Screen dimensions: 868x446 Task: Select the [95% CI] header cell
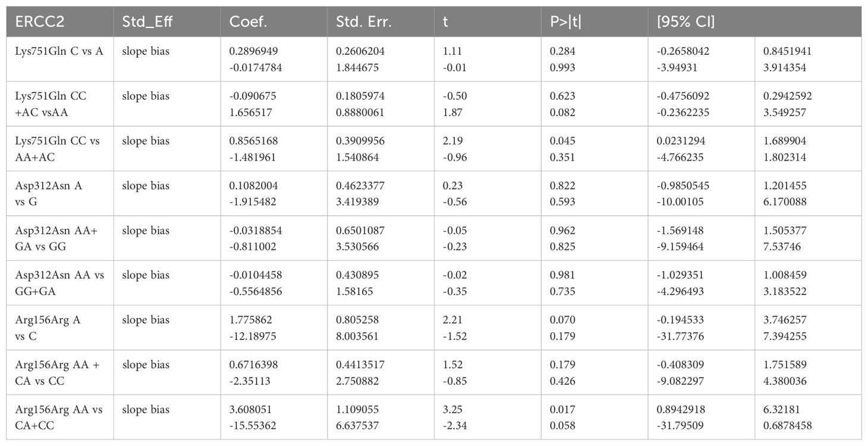(x=685, y=22)
